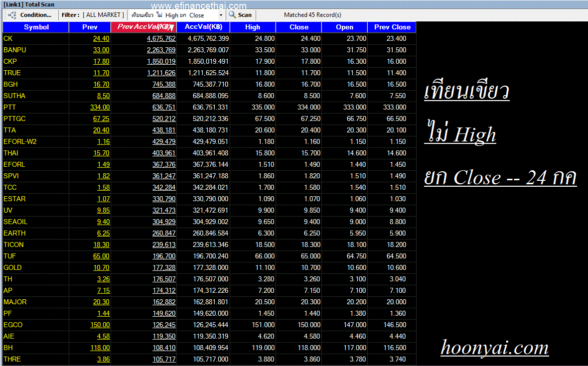The width and height of the screenshot is (588, 366).
Task: Click BH PrevAccVal 108,410 value
Action: coord(164,348)
